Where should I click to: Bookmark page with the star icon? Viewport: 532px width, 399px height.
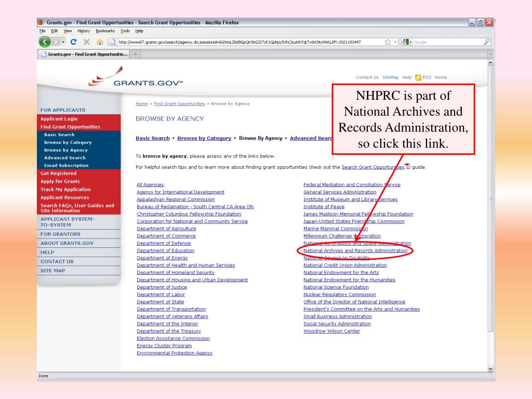[388, 42]
